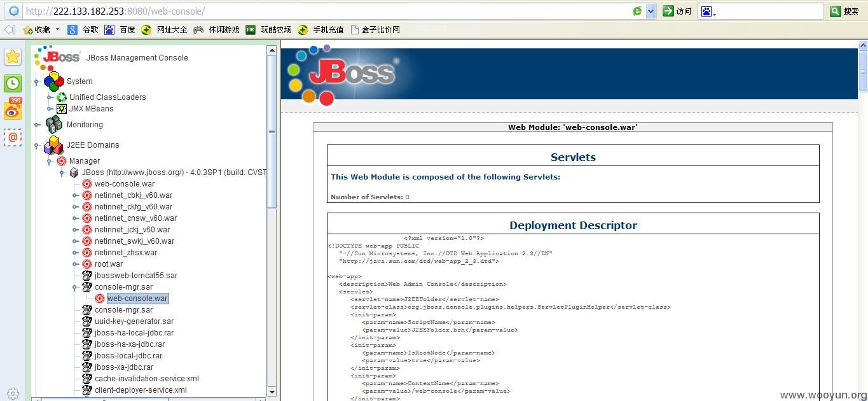The image size is (868, 401).
Task: Click the browser back arrow icon
Action: pos(10,29)
